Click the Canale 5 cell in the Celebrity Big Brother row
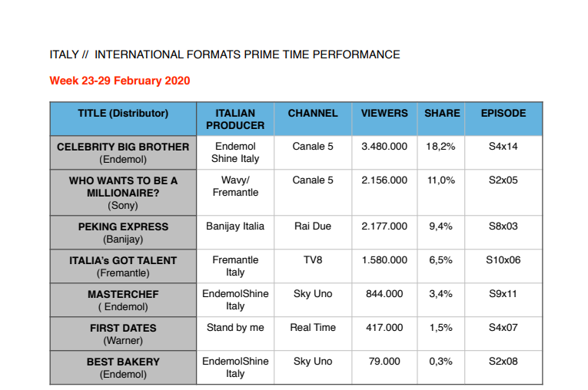Image resolution: width=588 pixels, height=390 pixels. click(313, 153)
